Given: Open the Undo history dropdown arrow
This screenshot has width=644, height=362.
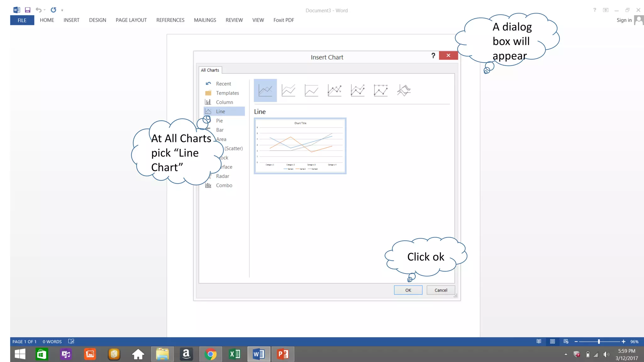Looking at the screenshot, I should pos(45,10).
